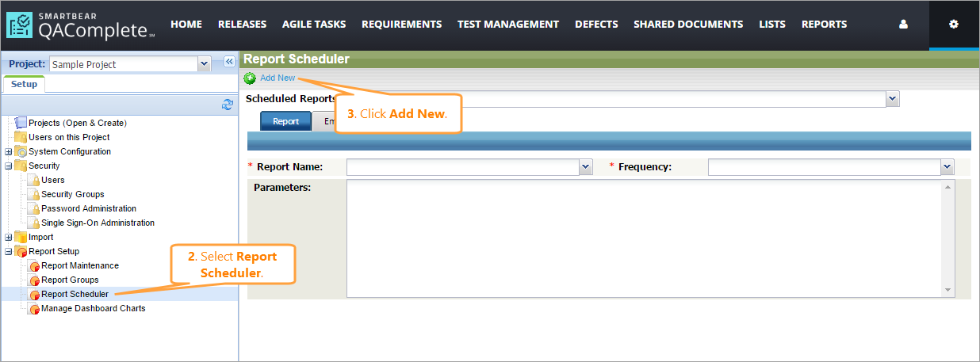Viewport: 980px width, 362px height.
Task: Click the Report Groups icon
Action: [x=33, y=280]
